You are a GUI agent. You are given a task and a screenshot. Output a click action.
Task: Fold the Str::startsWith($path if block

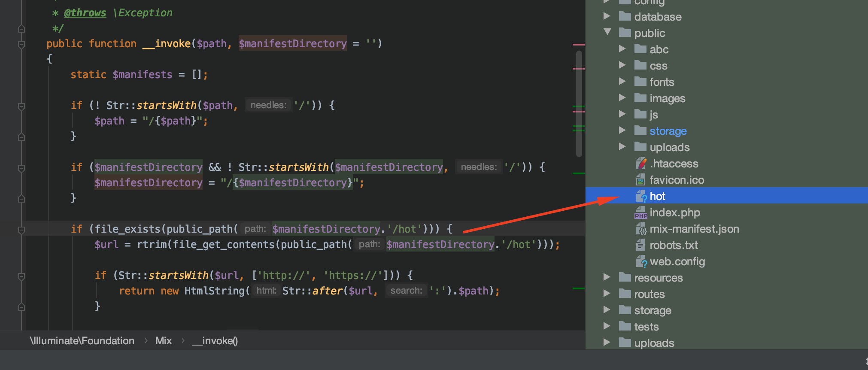tap(21, 106)
